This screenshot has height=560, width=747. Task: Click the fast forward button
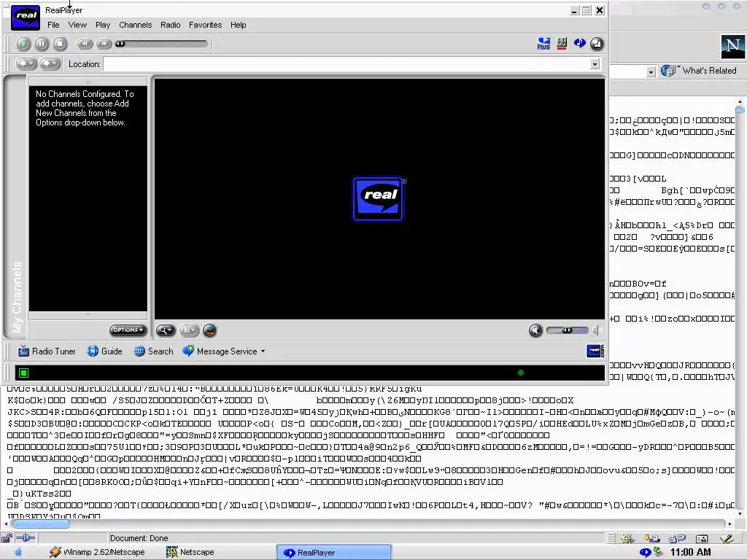[x=103, y=44]
